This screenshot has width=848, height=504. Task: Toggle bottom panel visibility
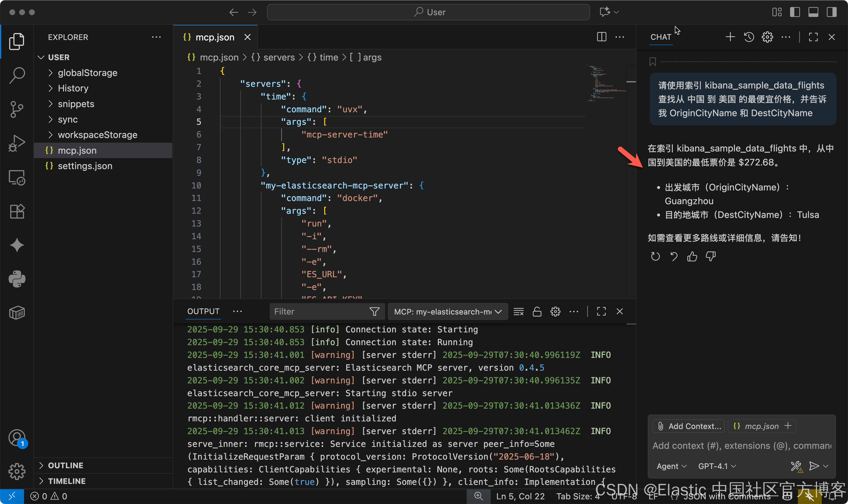(x=813, y=12)
